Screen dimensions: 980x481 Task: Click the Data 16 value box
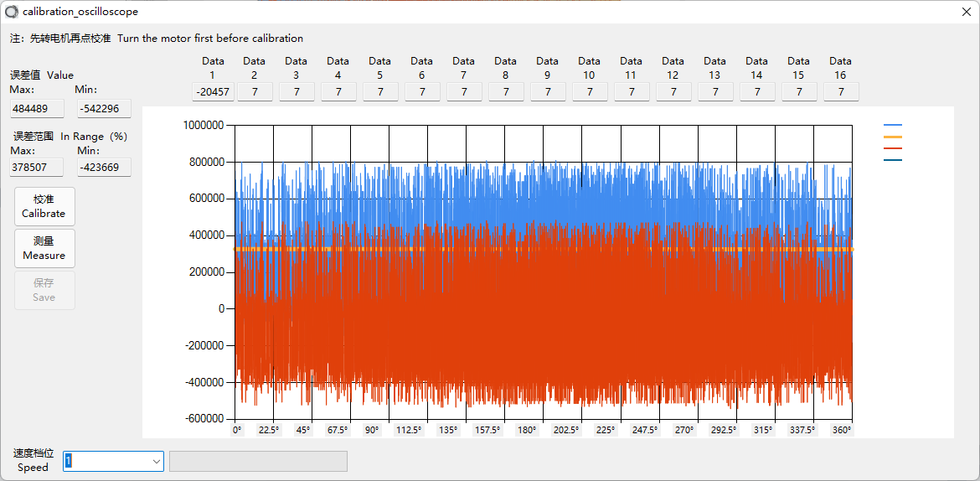click(x=841, y=92)
